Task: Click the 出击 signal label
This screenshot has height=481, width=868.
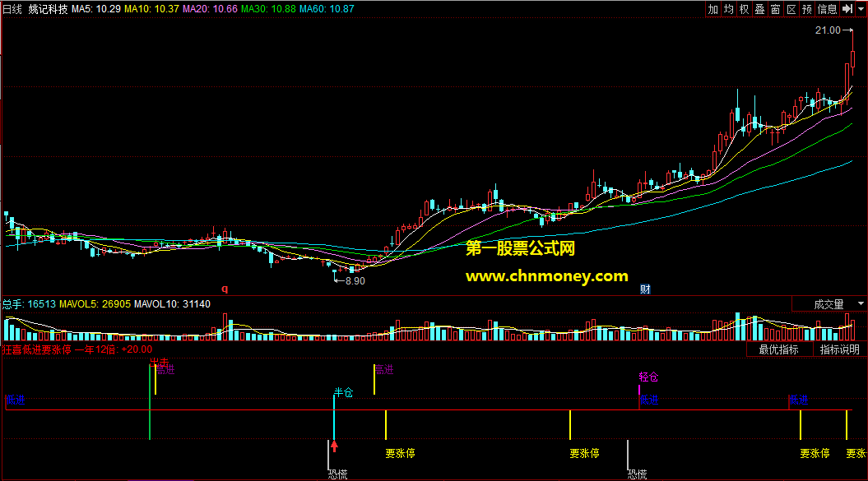Action: click(160, 363)
